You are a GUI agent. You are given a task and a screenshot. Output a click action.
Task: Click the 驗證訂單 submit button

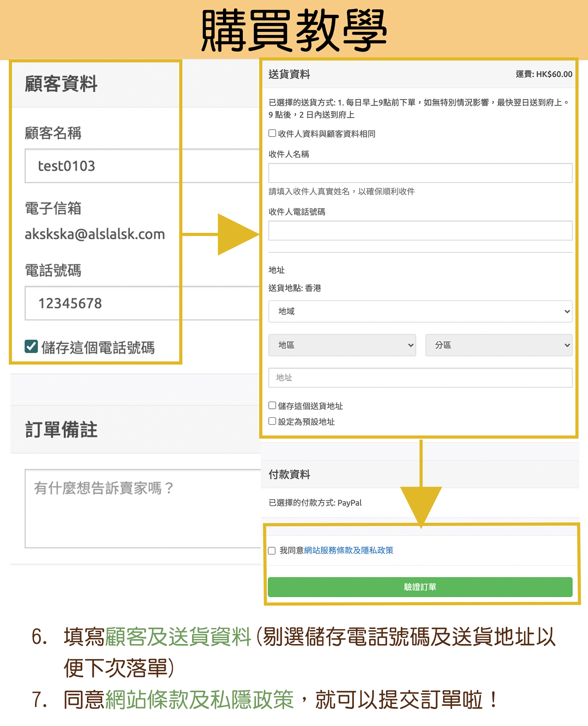pyautogui.click(x=420, y=587)
